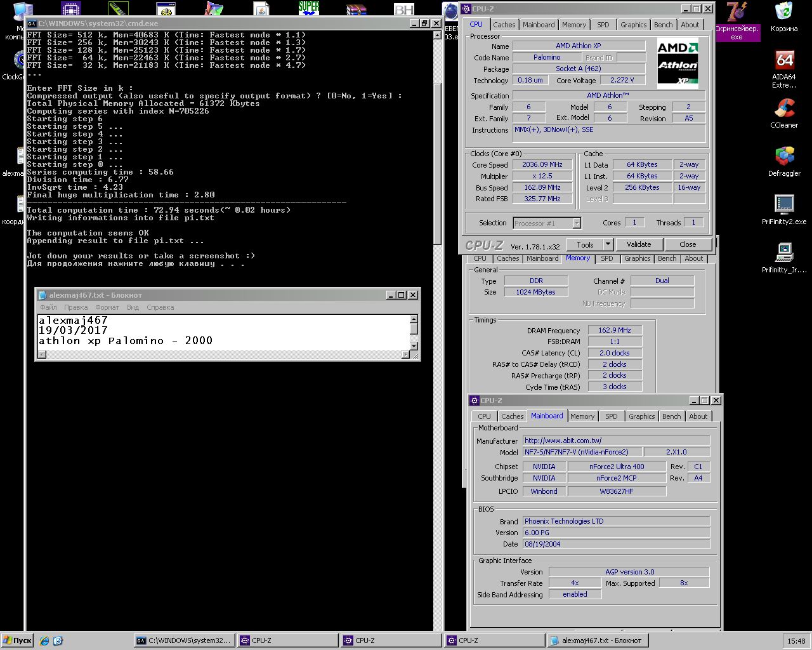Open the Пуск start button

17,640
